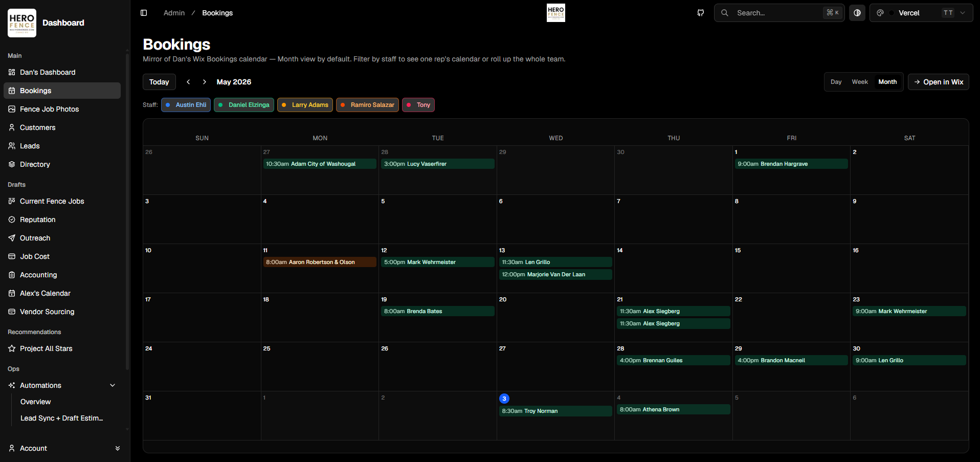This screenshot has height=462, width=980.
Task: Open Brendan Hargrave 9:00am booking
Action: [x=791, y=164]
